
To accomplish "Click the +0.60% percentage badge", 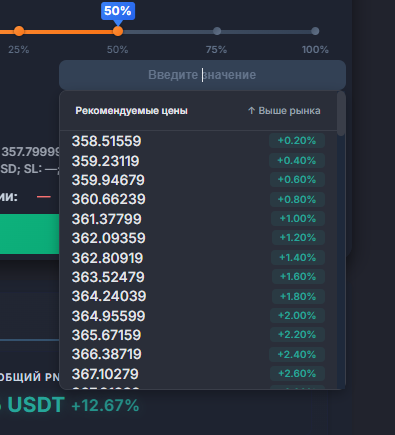I will click(297, 180).
